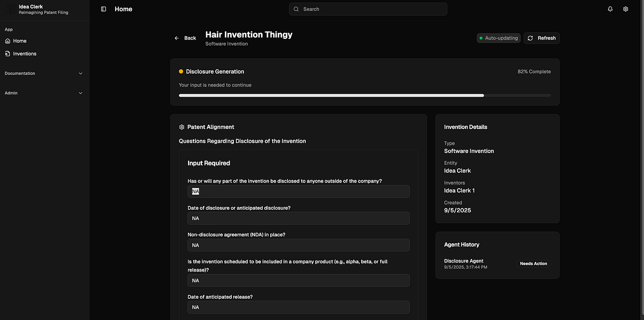Click the Disclosure Generation progress bar
The height and width of the screenshot is (320, 644).
pyautogui.click(x=365, y=95)
